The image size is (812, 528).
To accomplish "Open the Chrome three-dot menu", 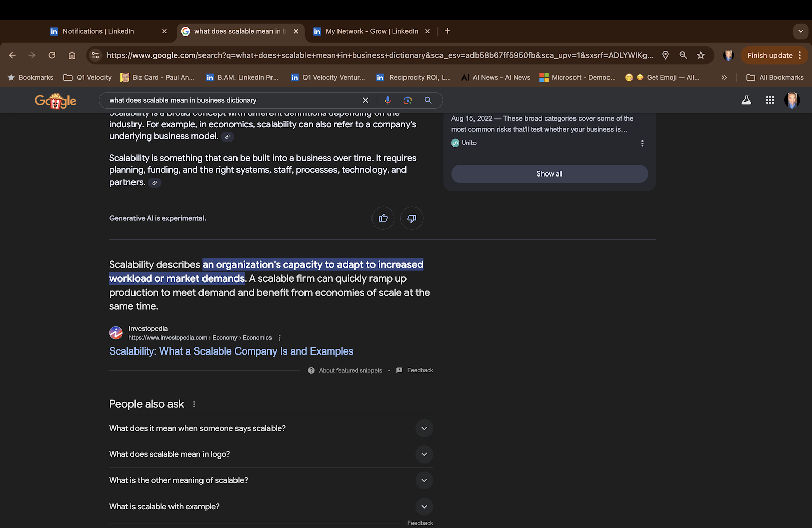I will 800,55.
